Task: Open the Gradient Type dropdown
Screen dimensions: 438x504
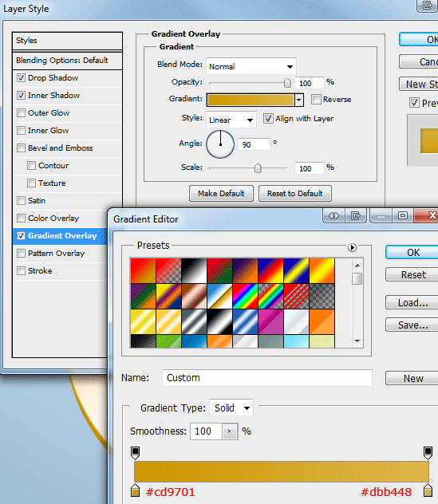Action: click(231, 408)
